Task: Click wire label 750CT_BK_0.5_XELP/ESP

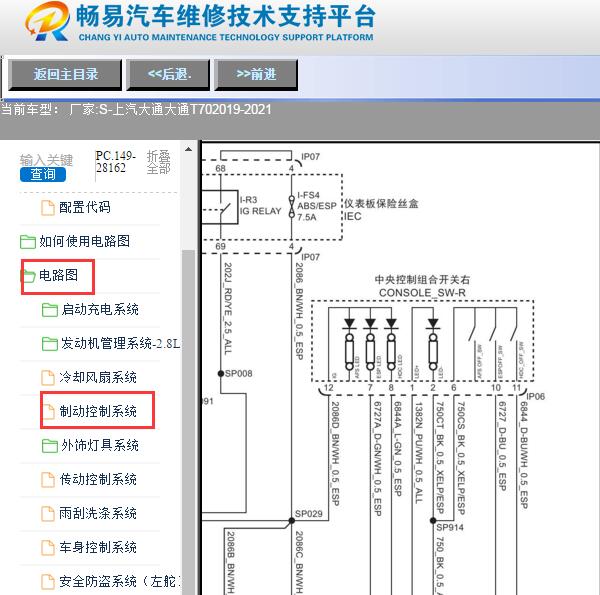Action: (440, 458)
